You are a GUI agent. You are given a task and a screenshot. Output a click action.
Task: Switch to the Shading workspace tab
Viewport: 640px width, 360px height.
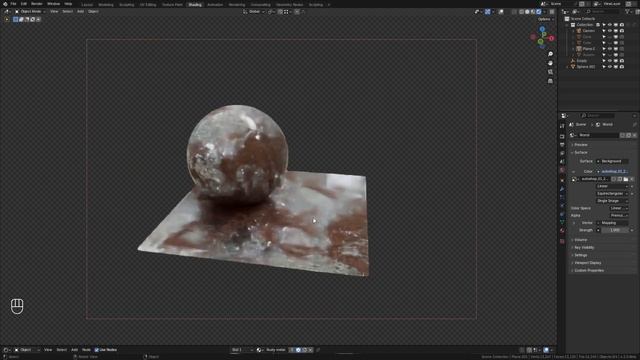click(195, 4)
